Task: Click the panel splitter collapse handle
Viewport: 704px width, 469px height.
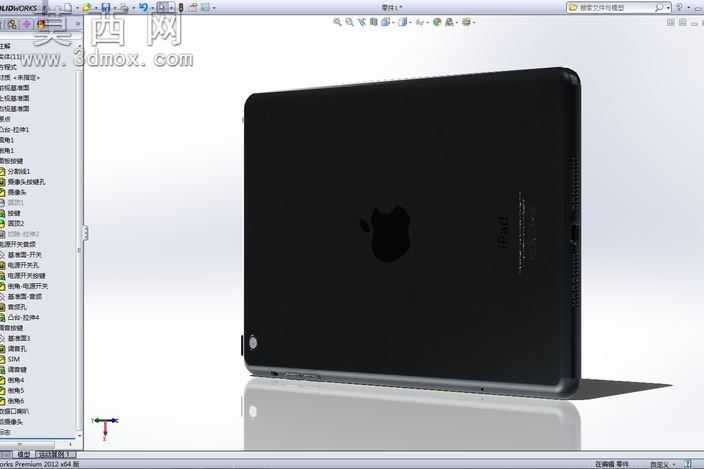Action: pos(84,233)
